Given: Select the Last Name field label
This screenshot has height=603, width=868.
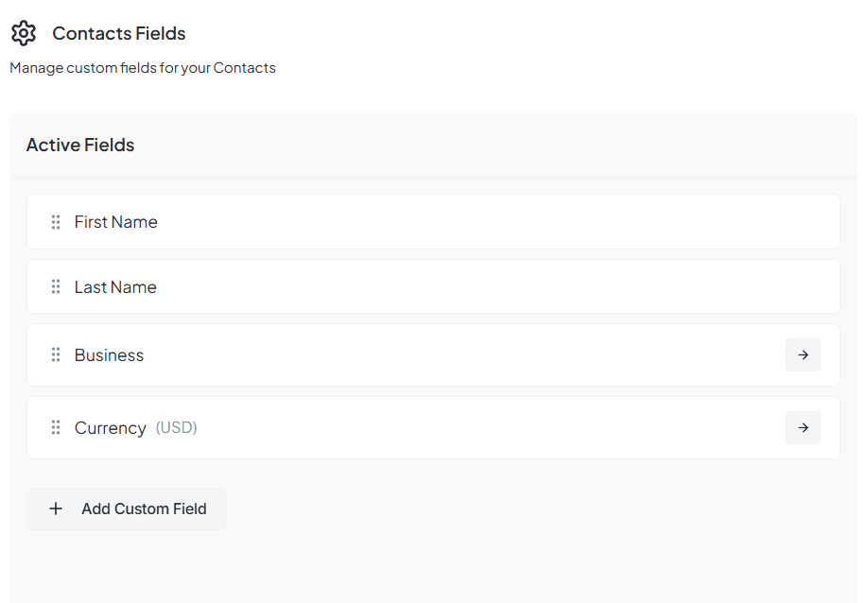Looking at the screenshot, I should point(115,287).
